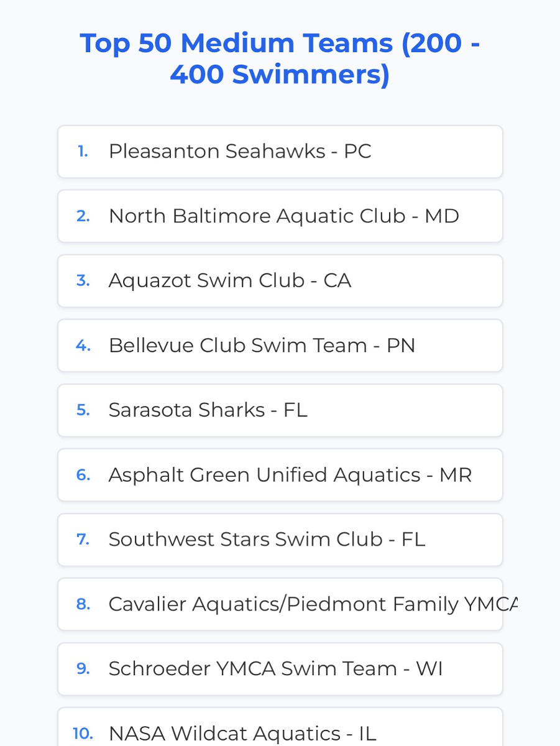
Task: Click rank number 1 beside Pleasanton Seahawks
Action: click(x=83, y=152)
